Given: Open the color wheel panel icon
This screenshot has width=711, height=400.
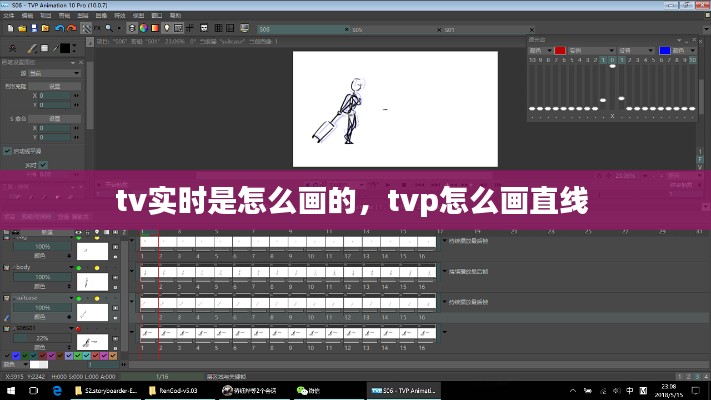Looking at the screenshot, I should click(142, 28).
